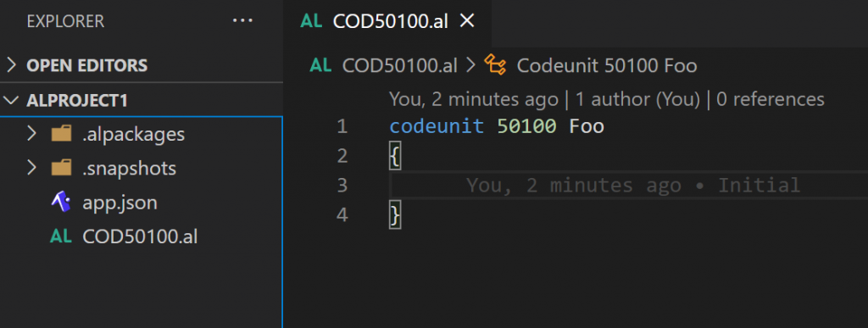The image size is (868, 328).
Task: Expand the .alpackages folder chevron
Action: click(31, 134)
